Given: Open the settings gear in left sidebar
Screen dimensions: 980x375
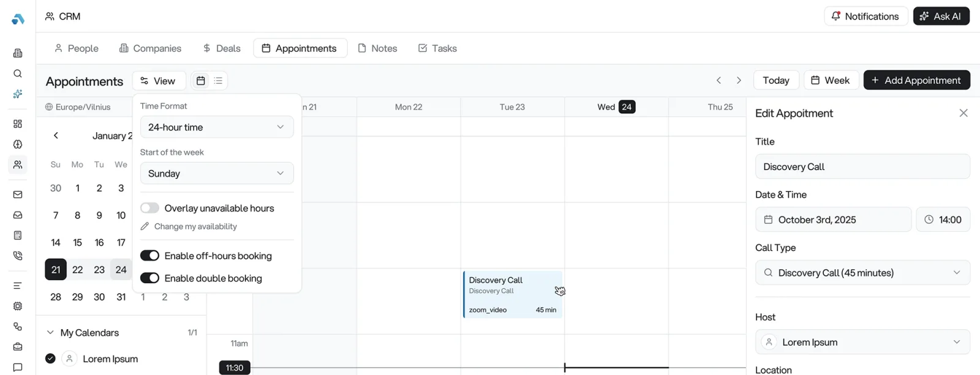Looking at the screenshot, I should [17, 306].
